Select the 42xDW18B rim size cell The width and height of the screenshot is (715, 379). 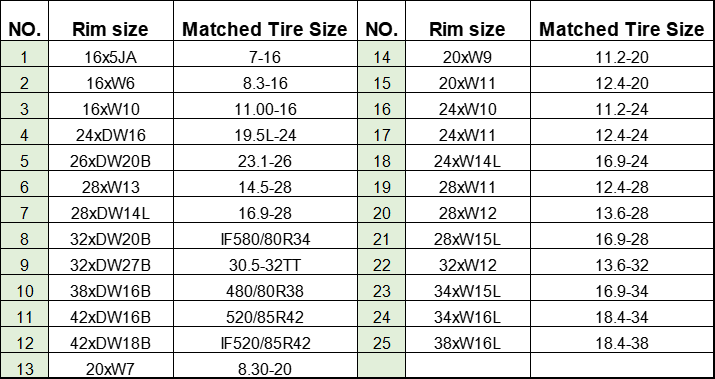click(111, 341)
